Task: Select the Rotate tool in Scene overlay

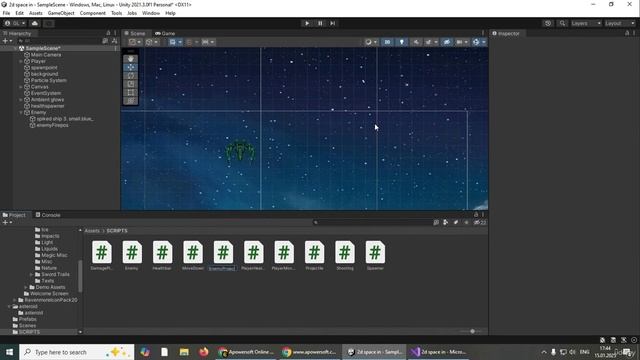Action: coord(131,76)
